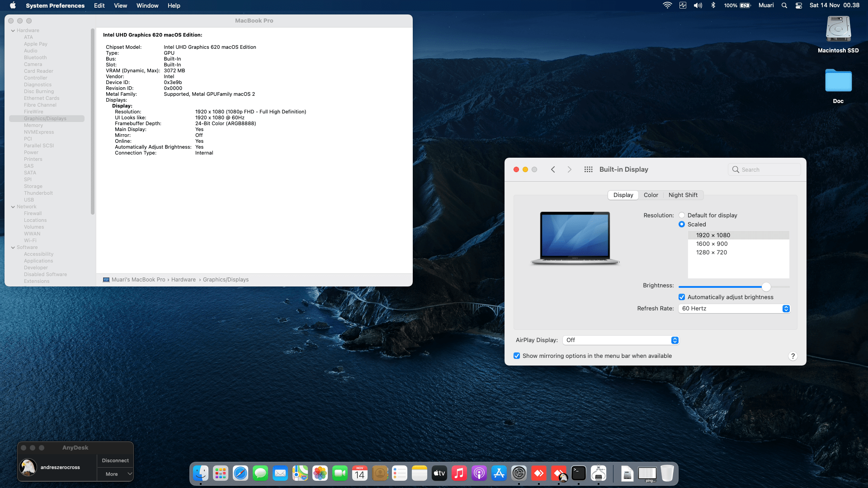Viewport: 868px width, 488px height.
Task: Open the AirPlay Display Off dropdown
Action: pyautogui.click(x=620, y=340)
